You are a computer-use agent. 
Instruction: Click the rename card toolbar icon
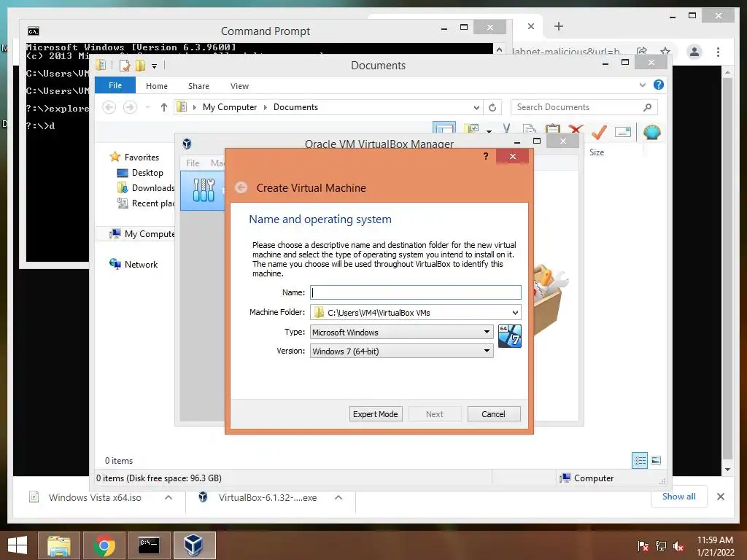pos(623,132)
